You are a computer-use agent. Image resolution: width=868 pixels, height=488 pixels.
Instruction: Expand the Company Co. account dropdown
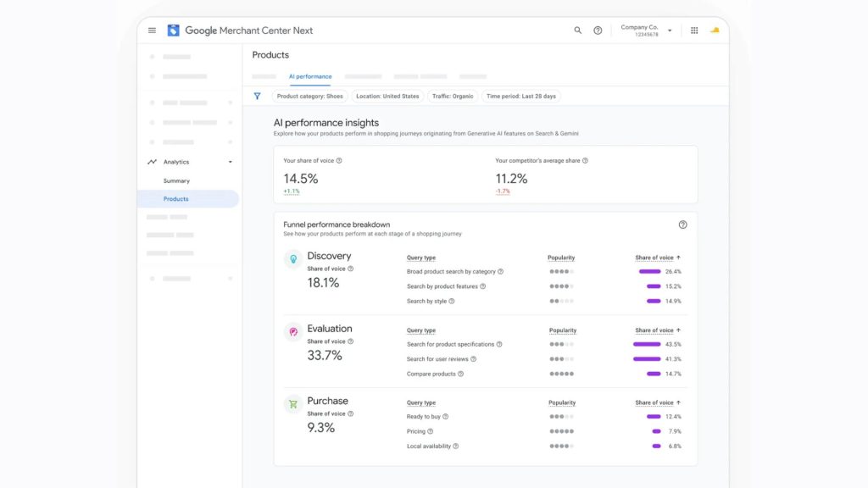[x=670, y=30]
